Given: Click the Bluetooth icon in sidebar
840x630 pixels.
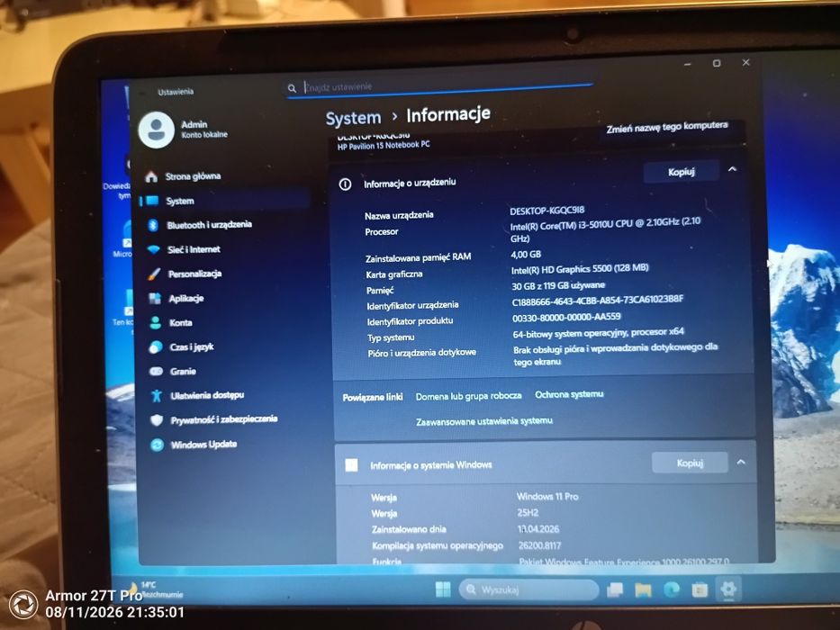Looking at the screenshot, I should coord(153,225).
